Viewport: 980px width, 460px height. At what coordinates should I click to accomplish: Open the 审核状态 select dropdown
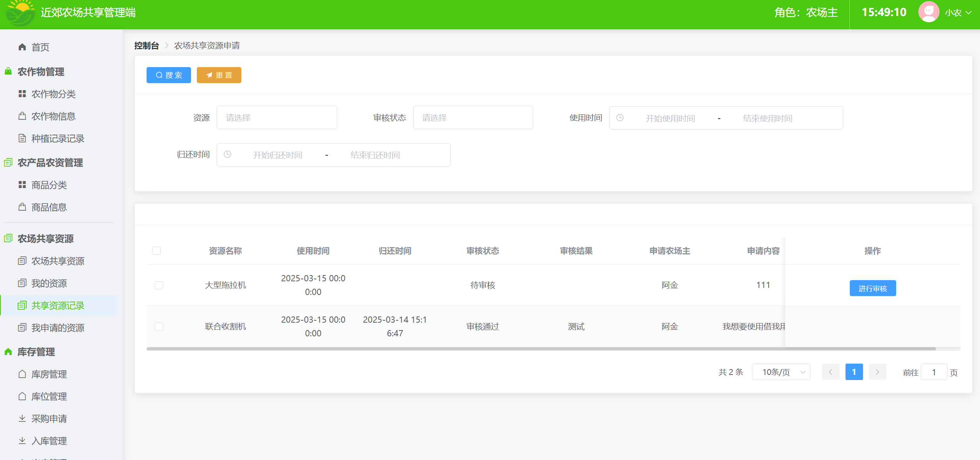tap(473, 117)
